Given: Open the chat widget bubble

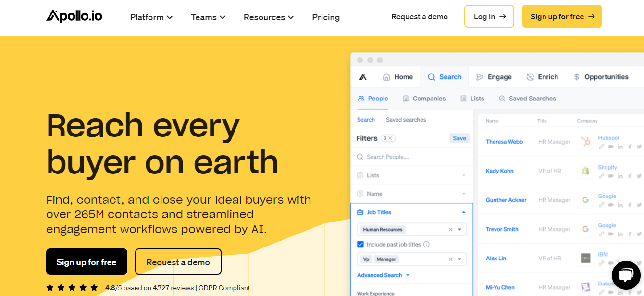Looking at the screenshot, I should (x=626, y=275).
